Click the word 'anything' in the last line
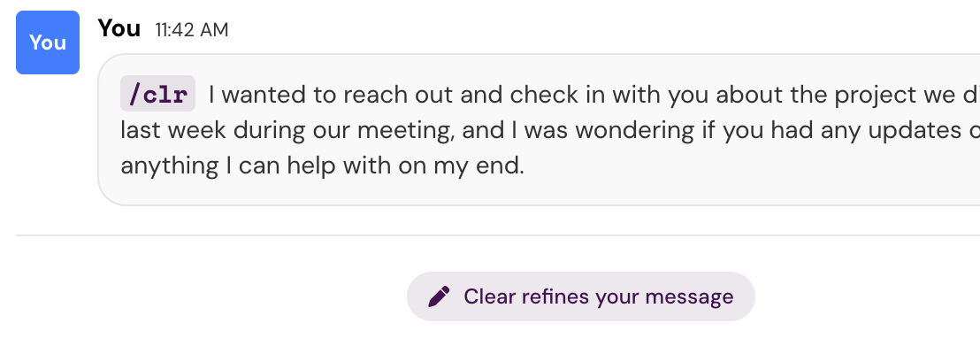The height and width of the screenshot is (354, 980). [x=160, y=166]
